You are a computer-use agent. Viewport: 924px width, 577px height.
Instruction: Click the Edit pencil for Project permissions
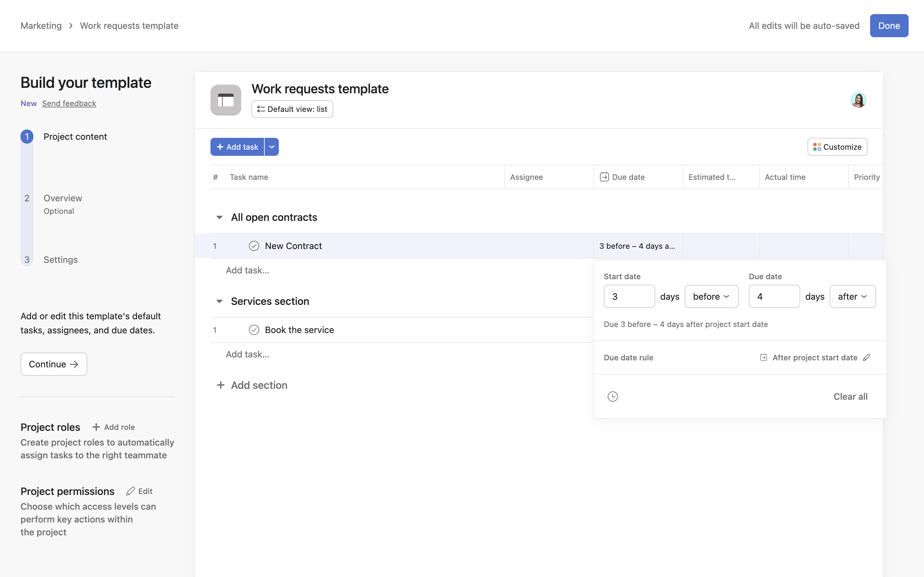131,491
